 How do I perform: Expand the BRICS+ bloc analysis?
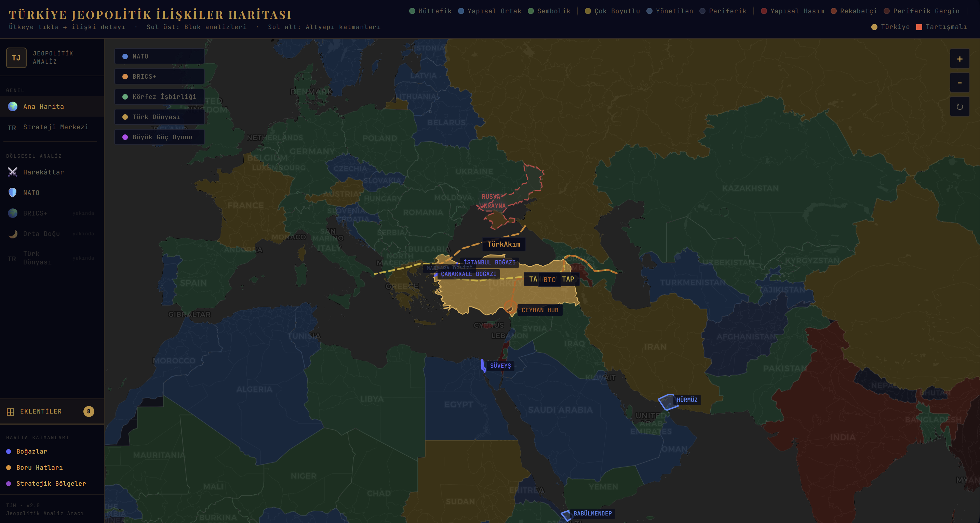click(x=159, y=77)
